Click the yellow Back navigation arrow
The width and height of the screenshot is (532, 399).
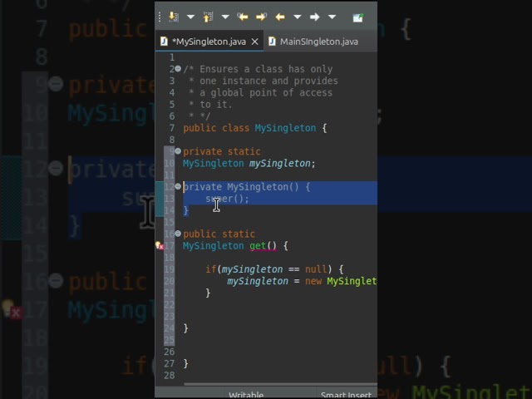click(x=280, y=17)
